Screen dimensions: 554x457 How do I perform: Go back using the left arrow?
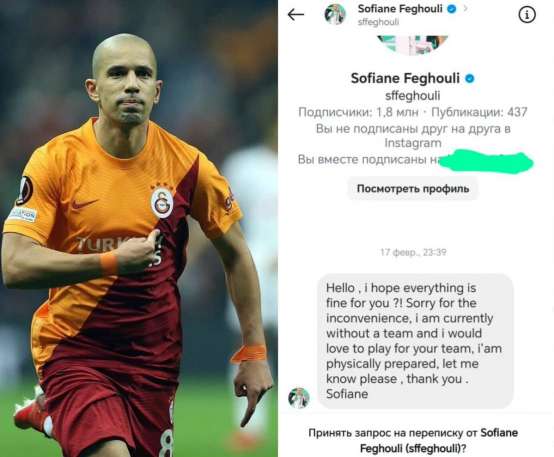click(x=296, y=14)
